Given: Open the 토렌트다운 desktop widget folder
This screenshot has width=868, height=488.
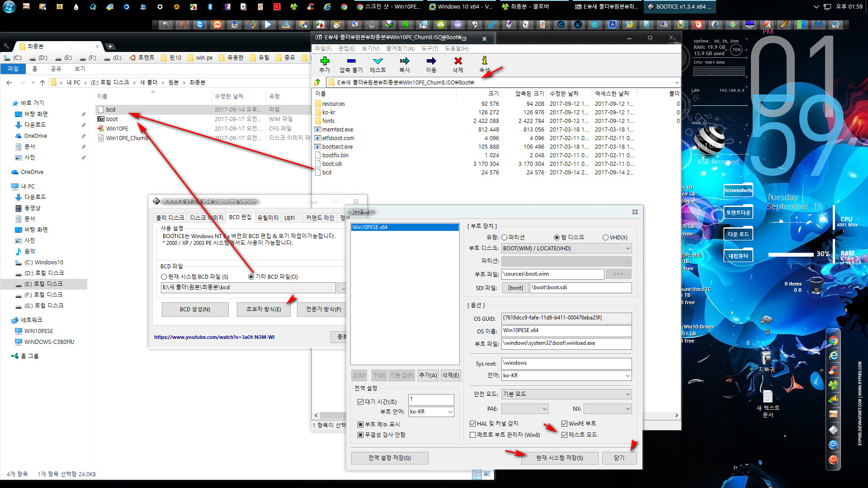Looking at the screenshot, I should coord(738,212).
